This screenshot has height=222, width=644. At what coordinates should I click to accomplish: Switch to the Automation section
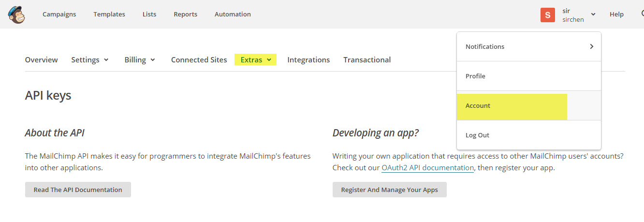[x=233, y=15]
